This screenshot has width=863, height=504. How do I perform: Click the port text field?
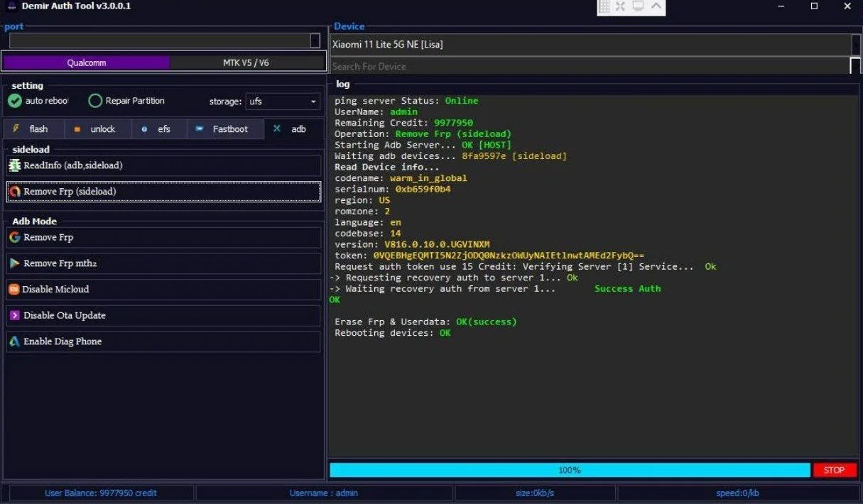point(159,41)
